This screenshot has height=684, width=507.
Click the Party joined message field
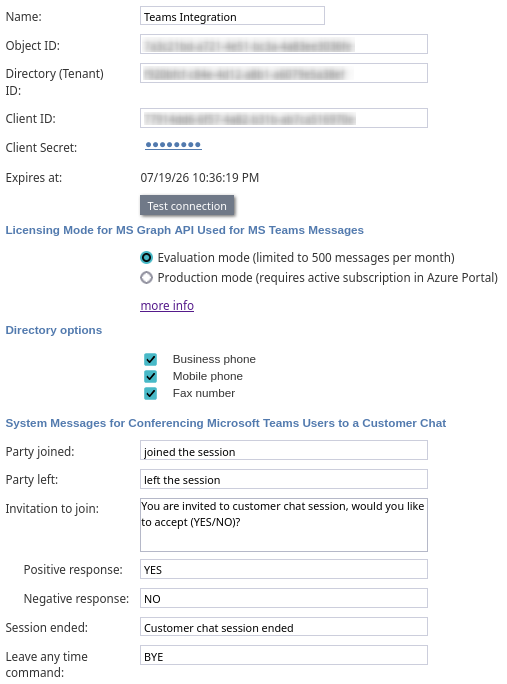(x=284, y=450)
